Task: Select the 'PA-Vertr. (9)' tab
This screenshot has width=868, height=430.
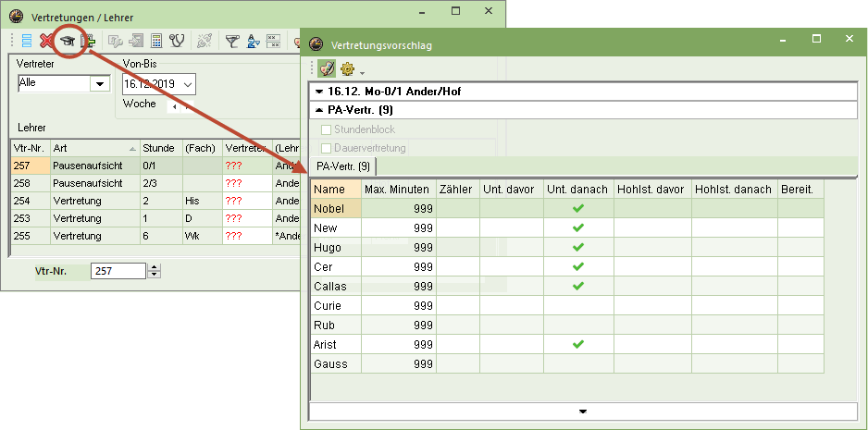Action: coord(343,166)
